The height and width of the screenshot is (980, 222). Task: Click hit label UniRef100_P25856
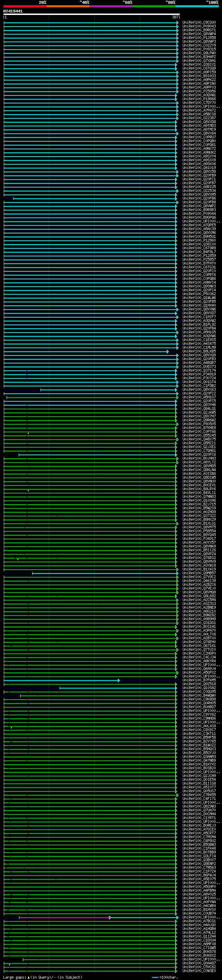click(x=199, y=91)
